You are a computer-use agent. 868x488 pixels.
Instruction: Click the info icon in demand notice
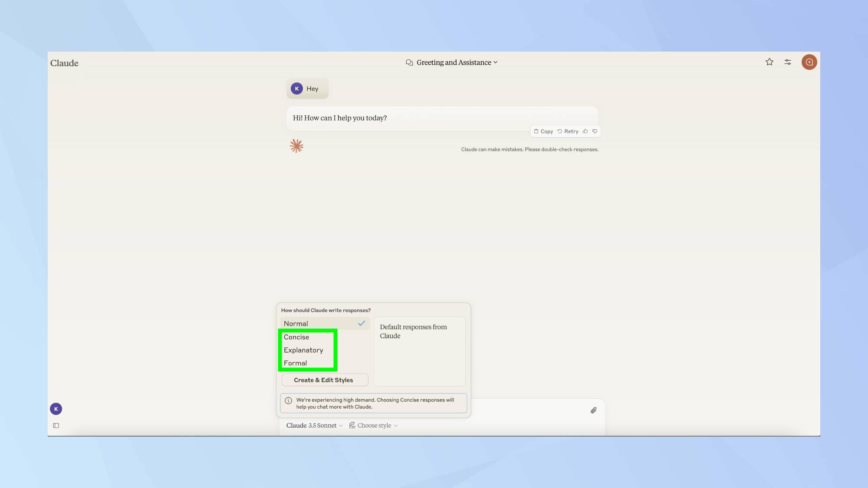(x=289, y=400)
